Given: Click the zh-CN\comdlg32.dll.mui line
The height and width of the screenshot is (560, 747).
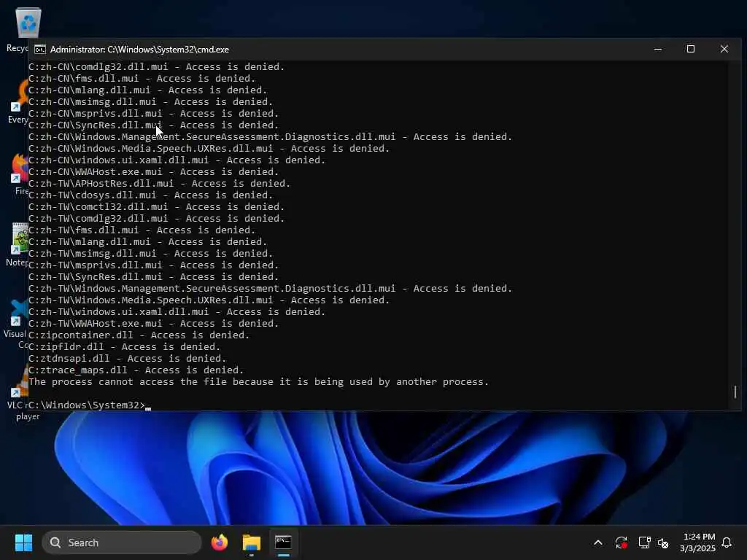Looking at the screenshot, I should [157, 66].
